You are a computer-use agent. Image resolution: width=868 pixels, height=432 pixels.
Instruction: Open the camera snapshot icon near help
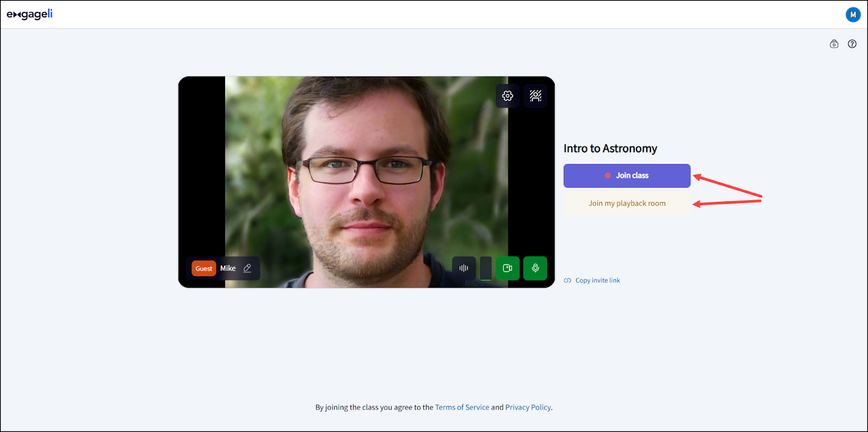coord(834,44)
